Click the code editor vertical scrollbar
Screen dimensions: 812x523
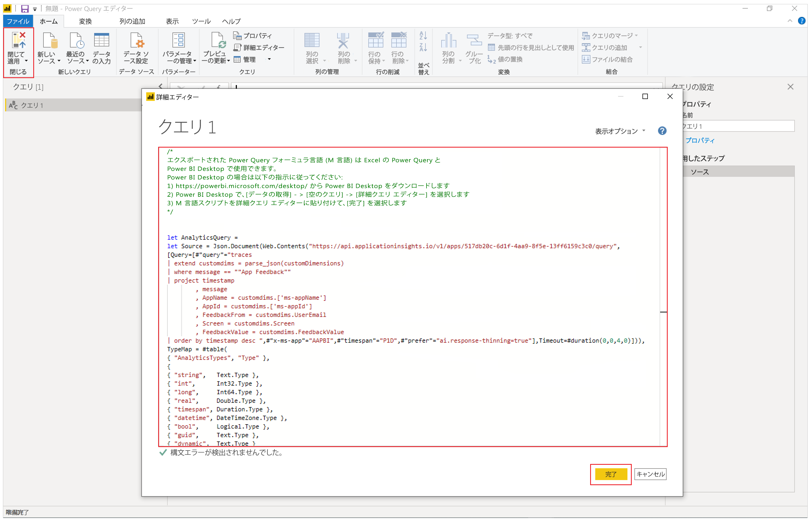663,297
